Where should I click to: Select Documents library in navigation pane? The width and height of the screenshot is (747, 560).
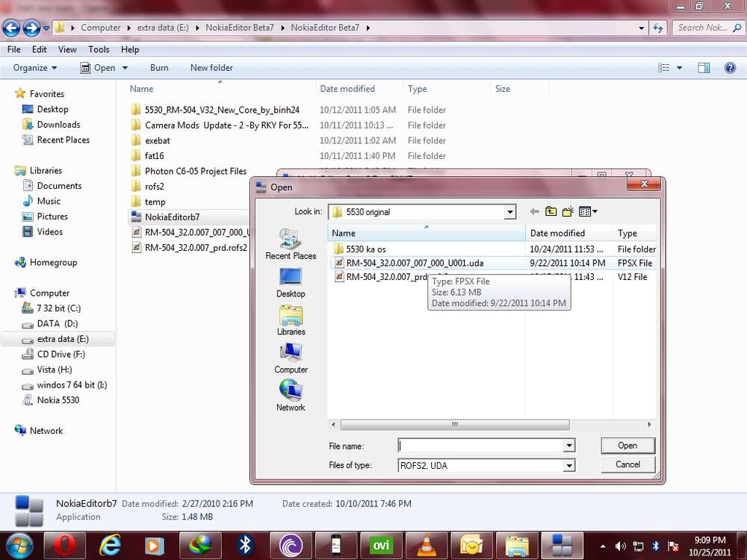click(52, 186)
